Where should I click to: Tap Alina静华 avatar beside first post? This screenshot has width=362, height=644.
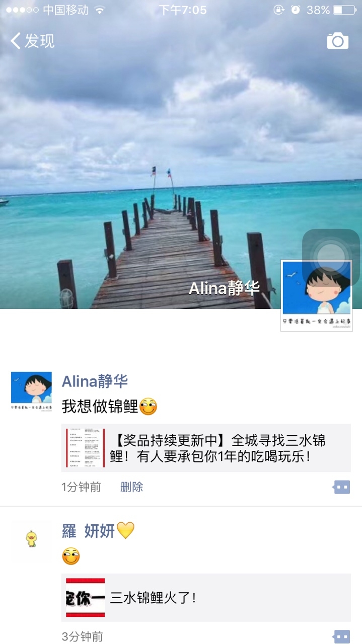(31, 392)
